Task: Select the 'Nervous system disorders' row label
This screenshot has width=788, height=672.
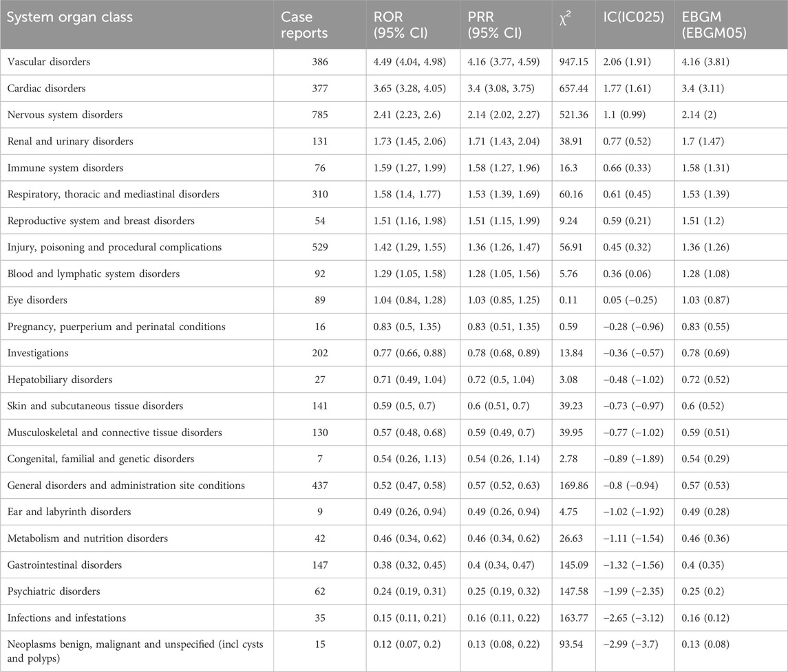Action: point(65,115)
